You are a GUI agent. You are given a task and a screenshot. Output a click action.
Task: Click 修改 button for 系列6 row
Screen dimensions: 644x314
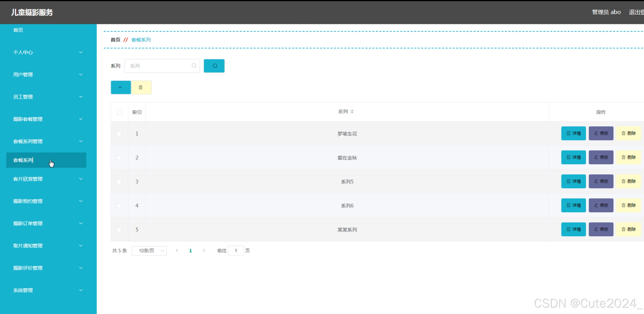[601, 205]
